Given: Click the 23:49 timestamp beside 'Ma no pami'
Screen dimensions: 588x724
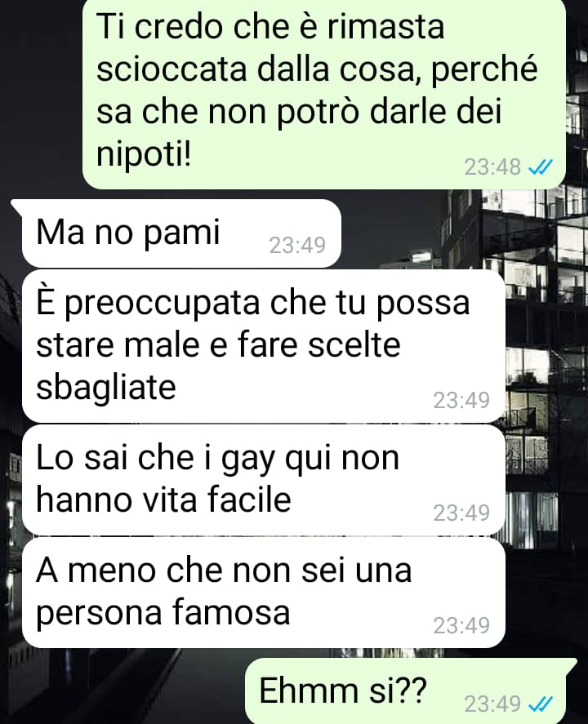Looking at the screenshot, I should [x=297, y=245].
